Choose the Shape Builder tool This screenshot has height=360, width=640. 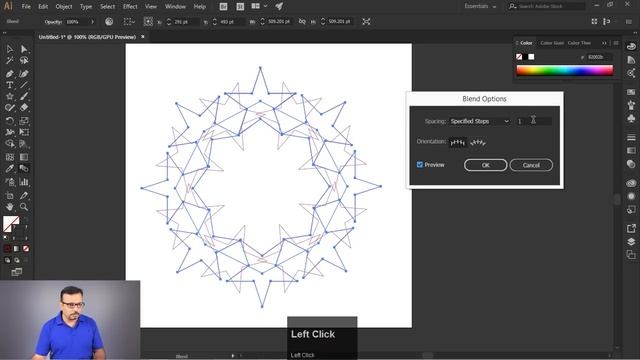9,144
